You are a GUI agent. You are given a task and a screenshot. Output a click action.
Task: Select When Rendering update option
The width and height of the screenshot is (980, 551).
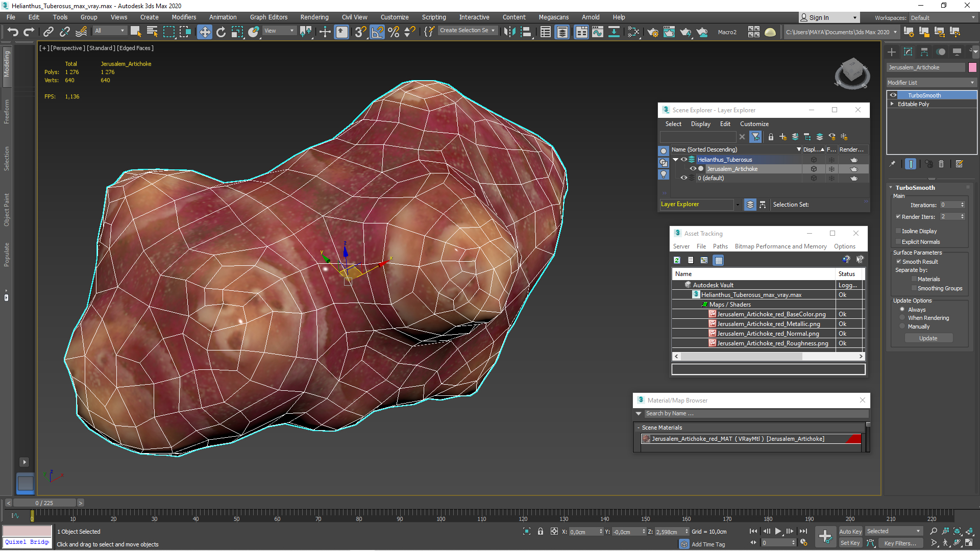902,317
